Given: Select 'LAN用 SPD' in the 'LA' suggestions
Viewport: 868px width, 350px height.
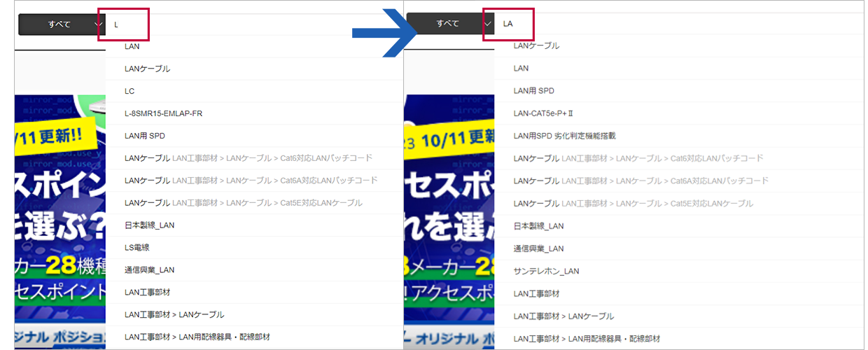Looking at the screenshot, I should click(x=534, y=90).
